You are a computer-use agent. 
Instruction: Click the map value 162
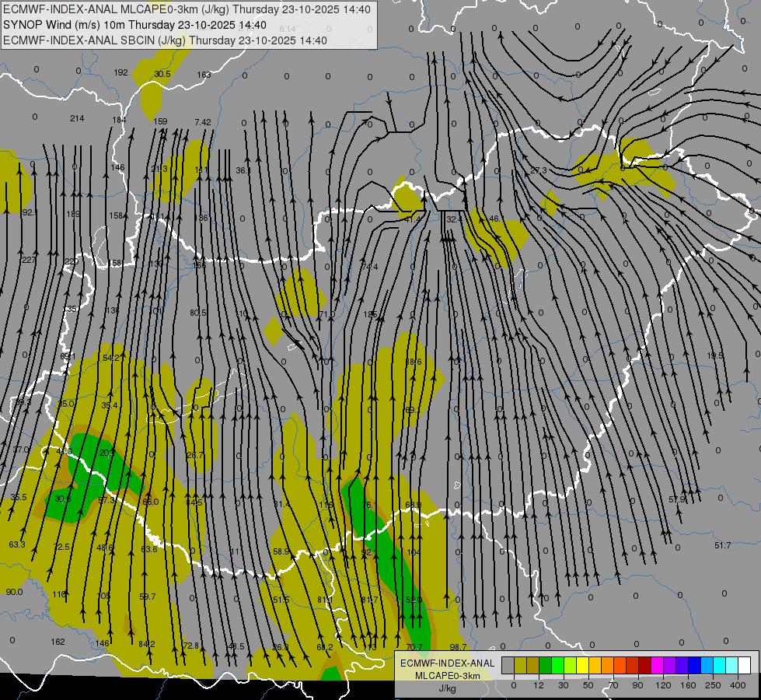tap(58, 642)
